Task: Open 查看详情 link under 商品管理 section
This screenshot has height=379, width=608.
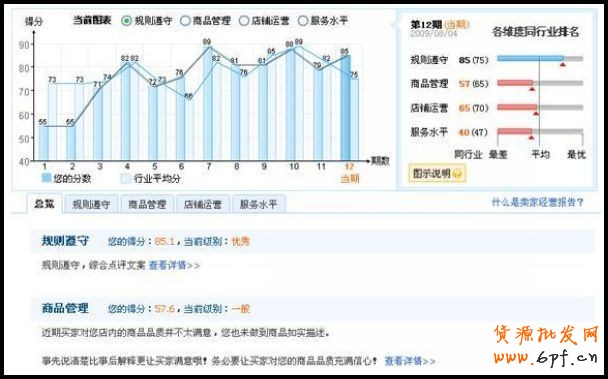Action: pos(410,361)
